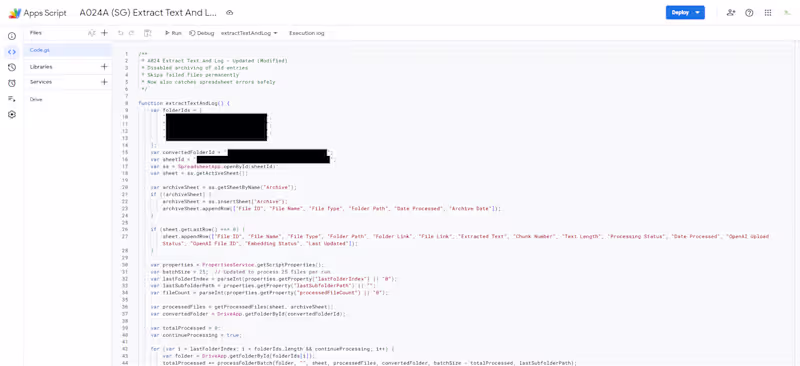Image resolution: width=800 pixels, height=366 pixels.
Task: Rename project via the A024A (SG) title
Action: point(147,13)
